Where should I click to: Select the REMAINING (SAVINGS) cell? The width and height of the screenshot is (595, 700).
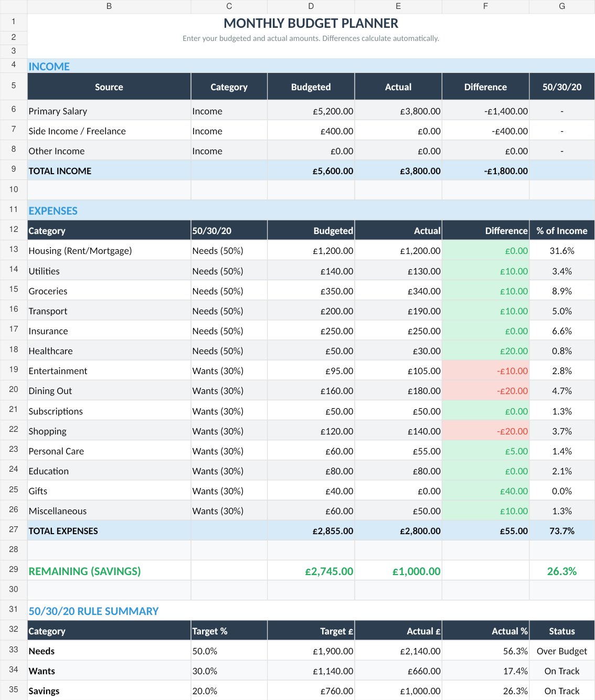tap(109, 571)
